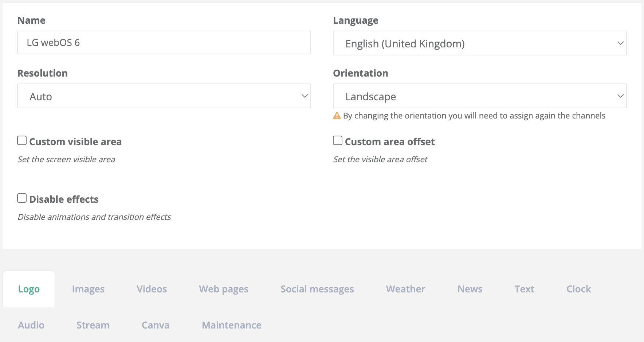
Task: Open the Audio tab
Action: tap(31, 325)
